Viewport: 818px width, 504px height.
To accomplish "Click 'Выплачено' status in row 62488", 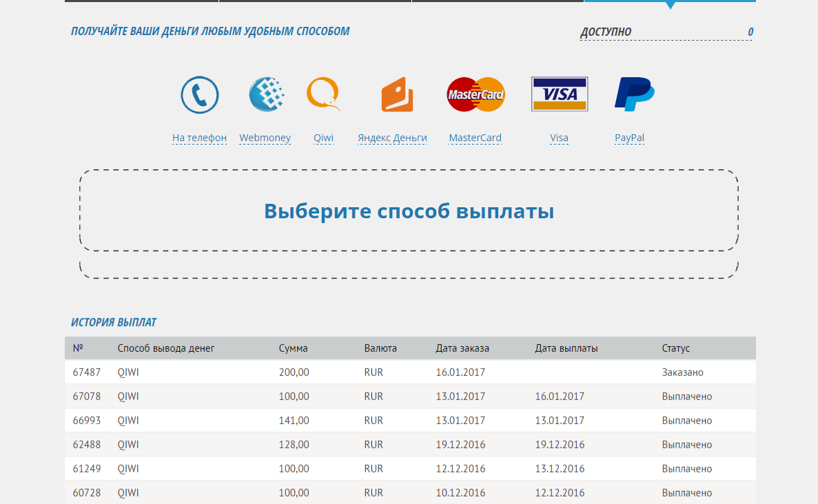I will click(687, 444).
